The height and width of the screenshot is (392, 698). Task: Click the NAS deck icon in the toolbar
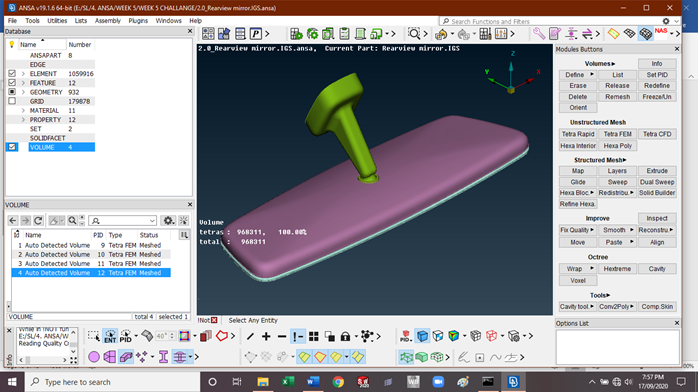pyautogui.click(x=661, y=33)
